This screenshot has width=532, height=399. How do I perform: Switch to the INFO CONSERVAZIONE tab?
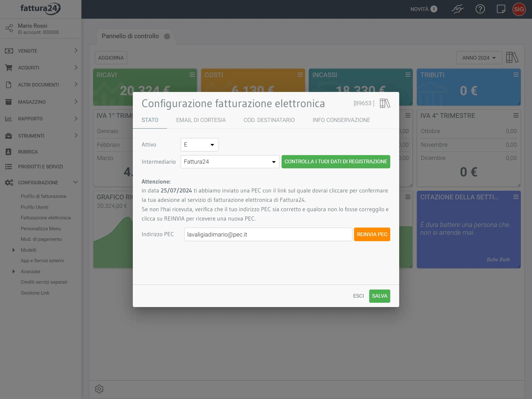tap(341, 120)
